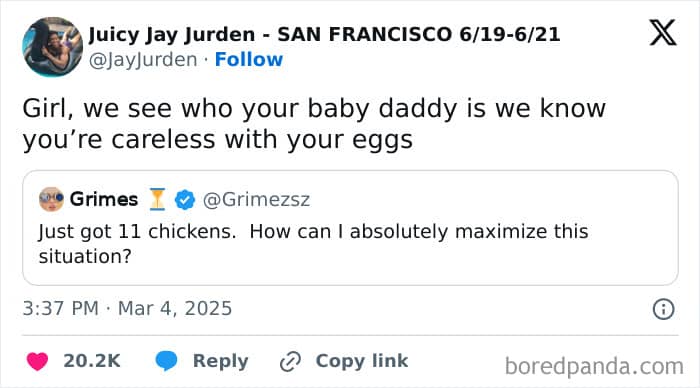This screenshot has height=388, width=700.
Task: Open the @JayJurden handle link
Action: point(143,59)
